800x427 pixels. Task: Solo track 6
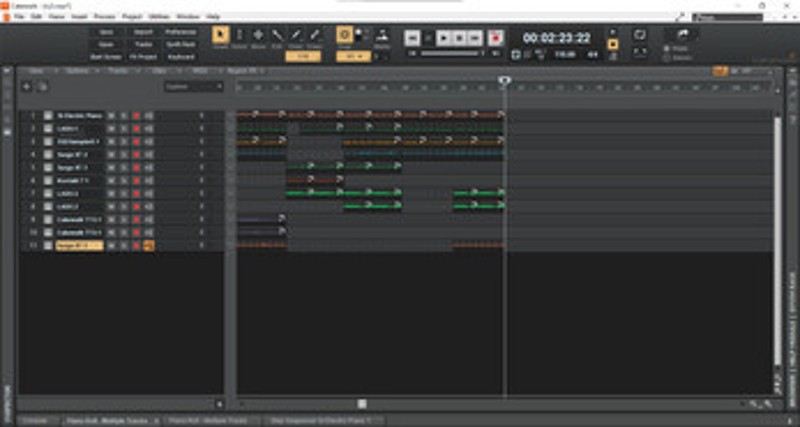pyautogui.click(x=123, y=181)
